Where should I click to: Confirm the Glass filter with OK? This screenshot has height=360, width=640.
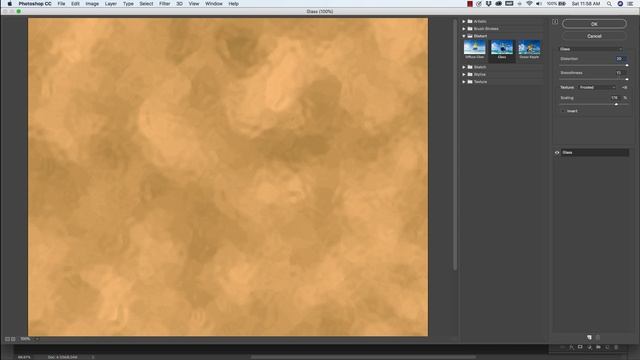594,24
